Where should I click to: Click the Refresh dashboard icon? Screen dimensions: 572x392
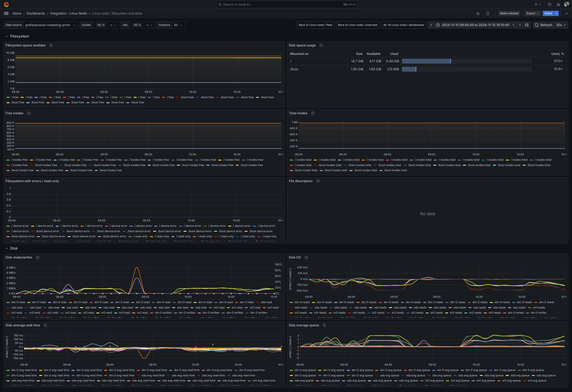pos(536,25)
